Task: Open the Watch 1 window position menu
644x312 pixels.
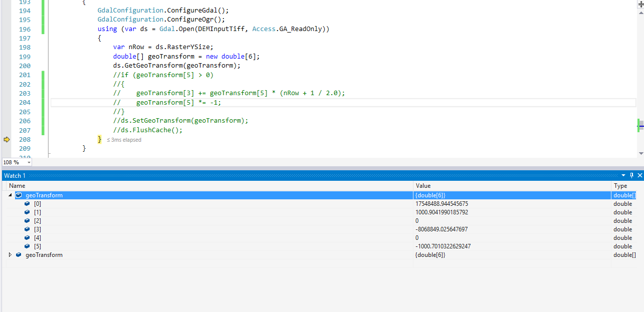Action: (x=624, y=175)
